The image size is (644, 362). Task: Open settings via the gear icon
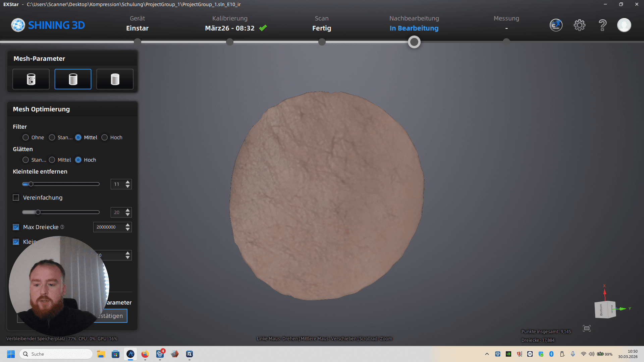579,25
